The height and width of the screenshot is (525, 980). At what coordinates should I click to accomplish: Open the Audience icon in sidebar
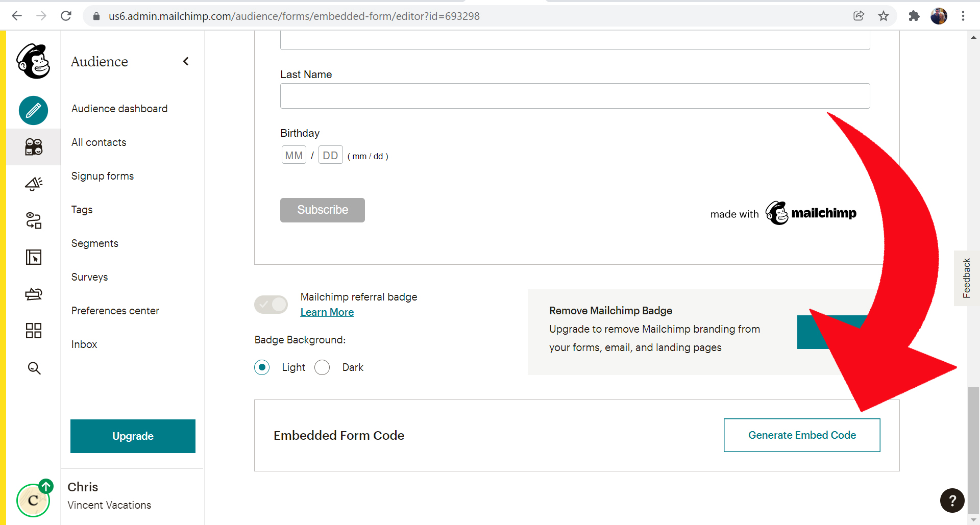coord(34,147)
